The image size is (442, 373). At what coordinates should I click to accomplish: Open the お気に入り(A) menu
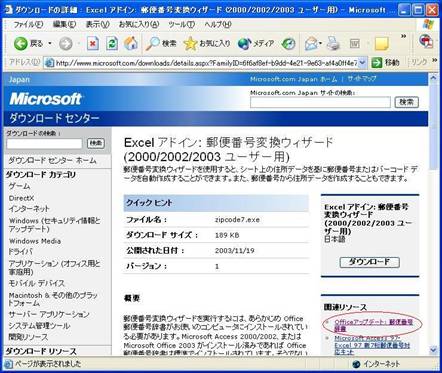click(x=139, y=25)
